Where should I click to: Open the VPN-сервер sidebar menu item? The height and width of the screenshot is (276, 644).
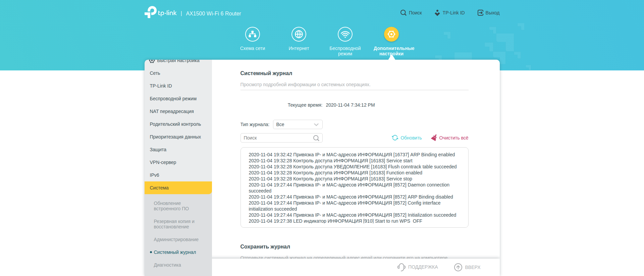click(x=163, y=162)
